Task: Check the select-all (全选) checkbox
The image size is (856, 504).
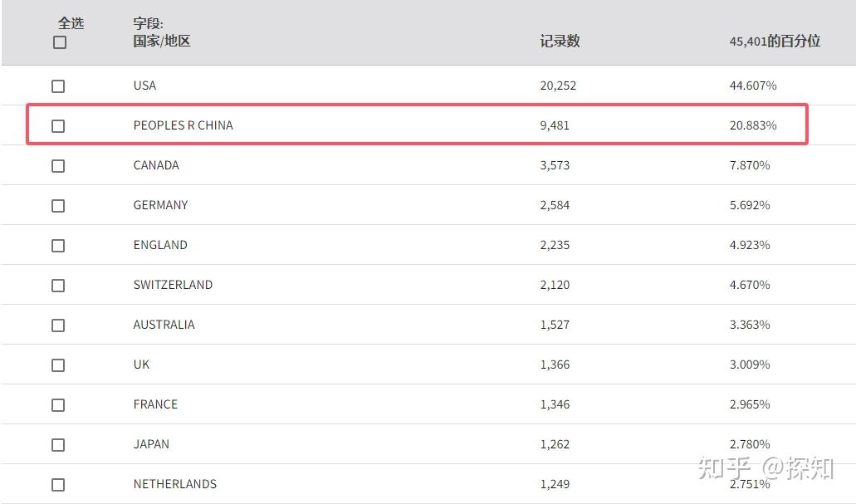Action: [x=60, y=42]
